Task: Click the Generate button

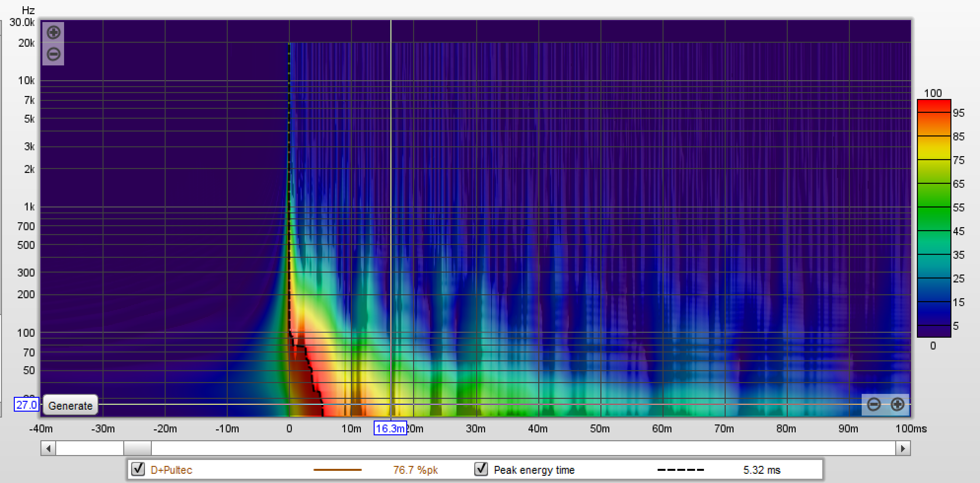Action: pyautogui.click(x=70, y=405)
